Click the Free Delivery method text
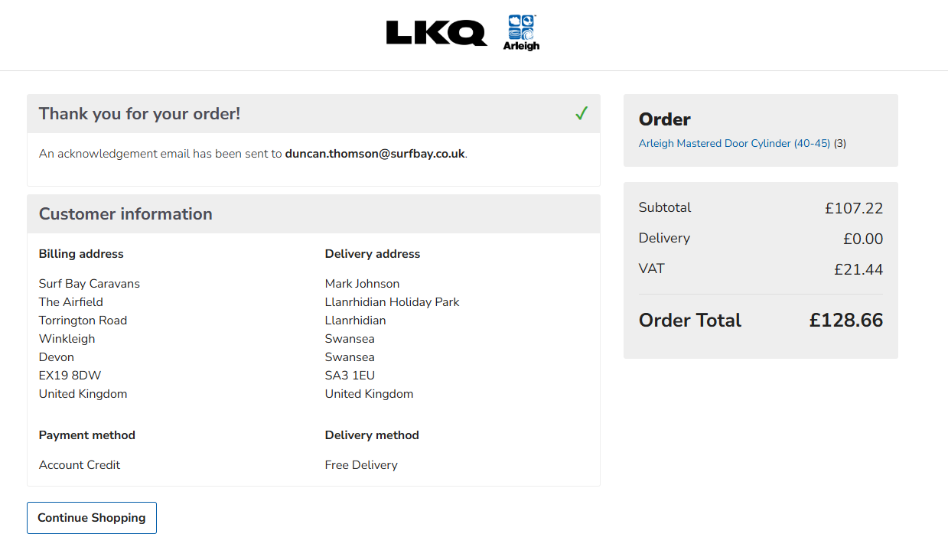Viewport: 948px width, 560px height. click(x=361, y=465)
